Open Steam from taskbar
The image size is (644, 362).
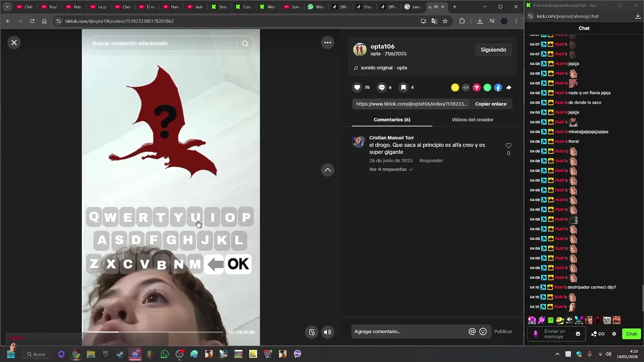pos(120,354)
